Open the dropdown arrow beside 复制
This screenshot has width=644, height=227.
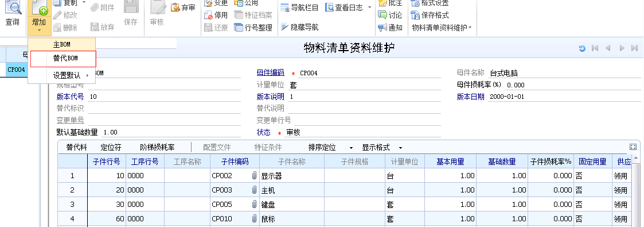pyautogui.click(x=84, y=2)
